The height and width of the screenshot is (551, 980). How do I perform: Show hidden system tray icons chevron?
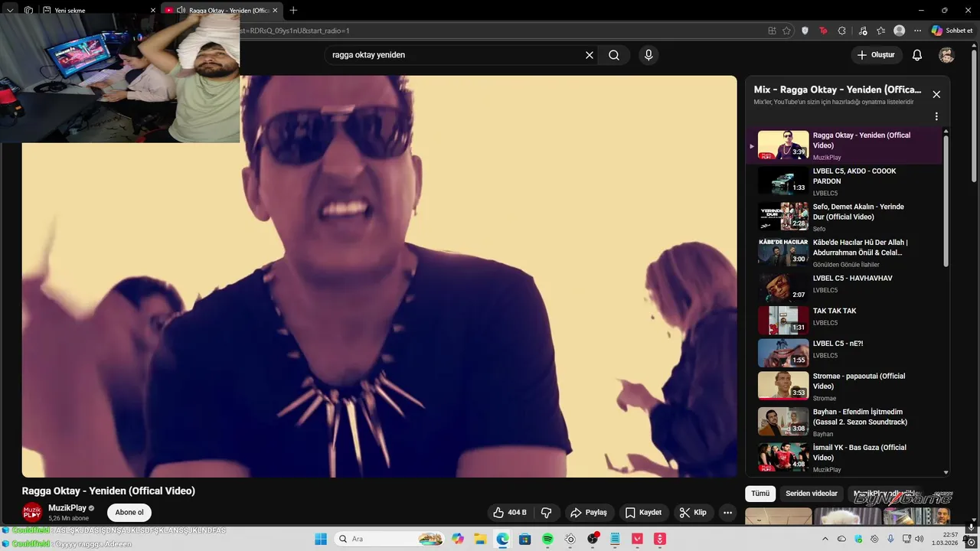pos(825,539)
